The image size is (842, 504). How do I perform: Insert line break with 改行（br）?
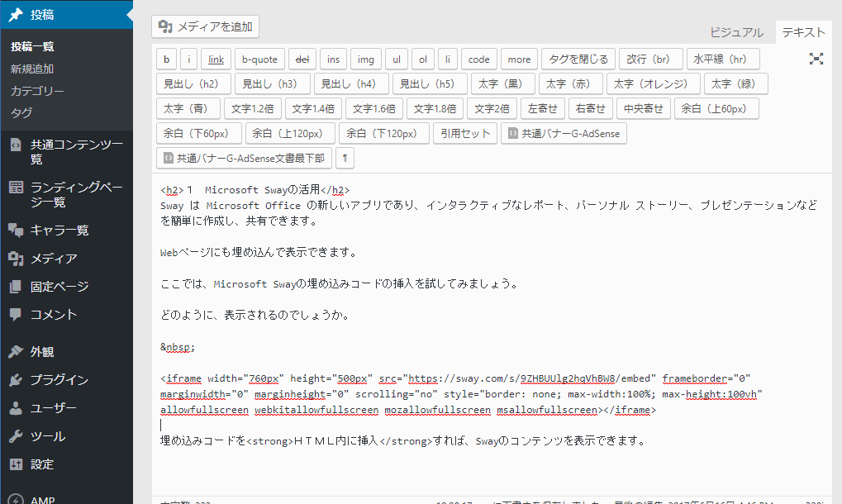[x=651, y=59]
